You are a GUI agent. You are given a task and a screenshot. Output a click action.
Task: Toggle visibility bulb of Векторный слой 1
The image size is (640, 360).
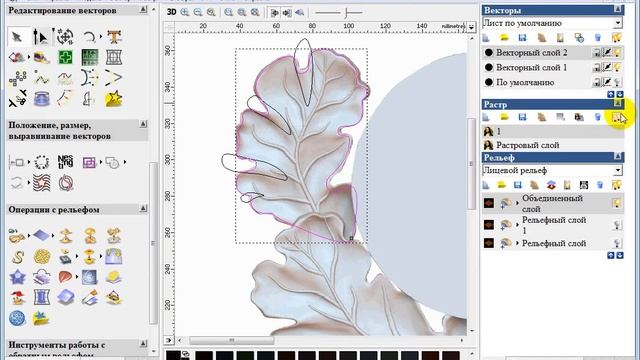pos(617,67)
